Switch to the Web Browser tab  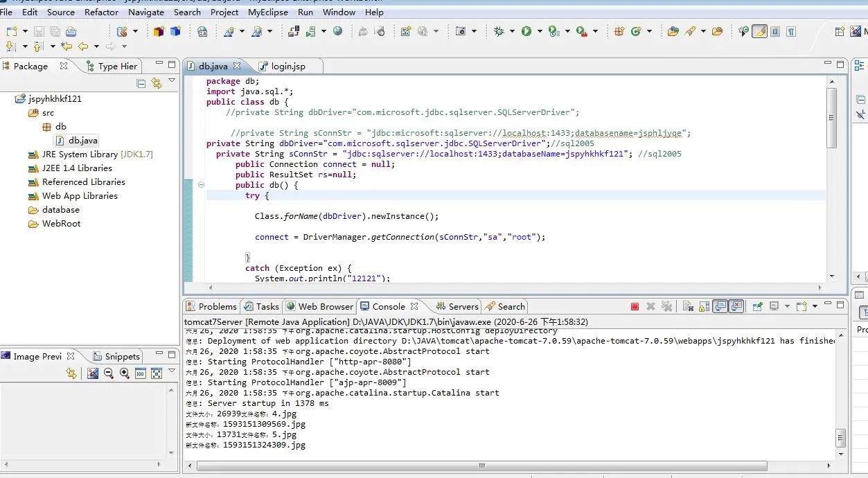point(319,306)
